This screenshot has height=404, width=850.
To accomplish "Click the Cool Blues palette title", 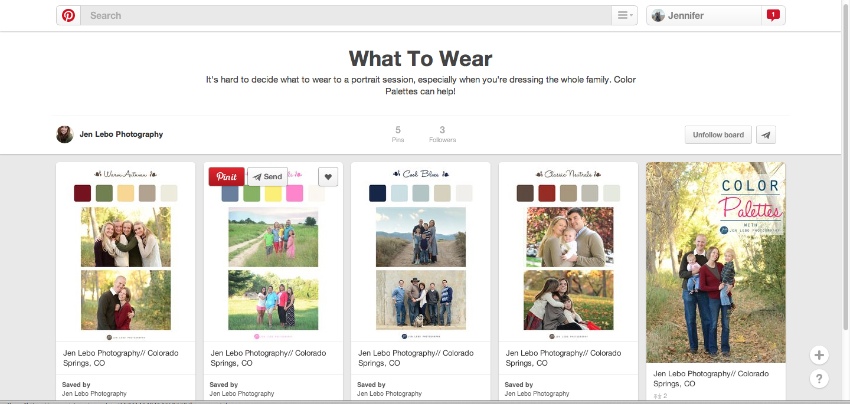I will click(421, 174).
